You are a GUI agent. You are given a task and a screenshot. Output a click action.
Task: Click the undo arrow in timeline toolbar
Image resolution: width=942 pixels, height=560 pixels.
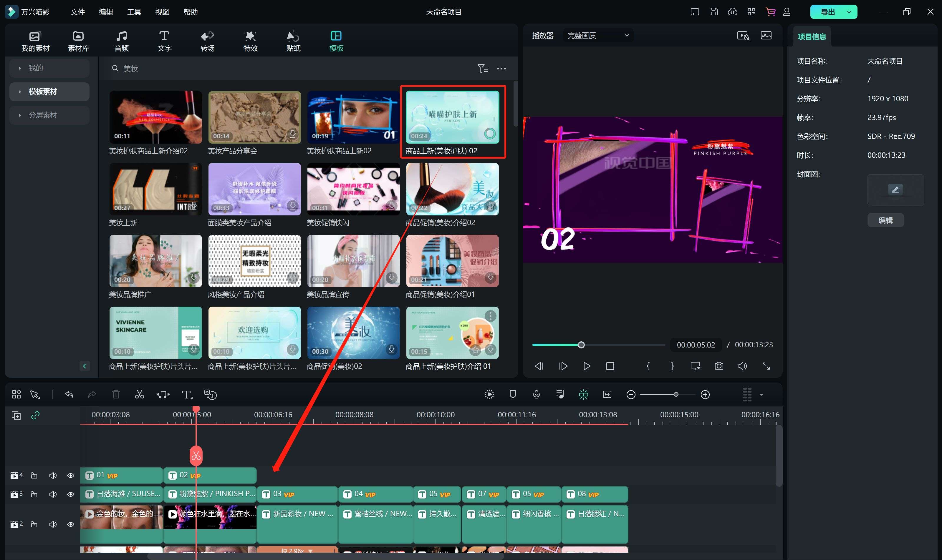pyautogui.click(x=69, y=395)
